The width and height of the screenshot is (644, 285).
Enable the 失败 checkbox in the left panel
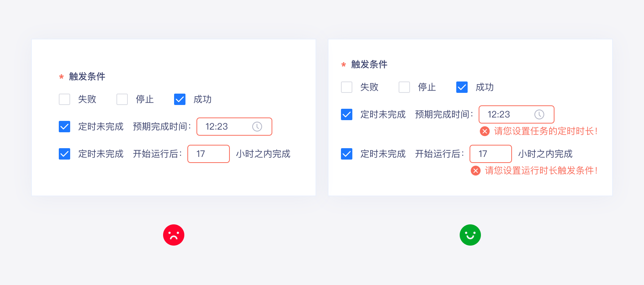coord(64,99)
